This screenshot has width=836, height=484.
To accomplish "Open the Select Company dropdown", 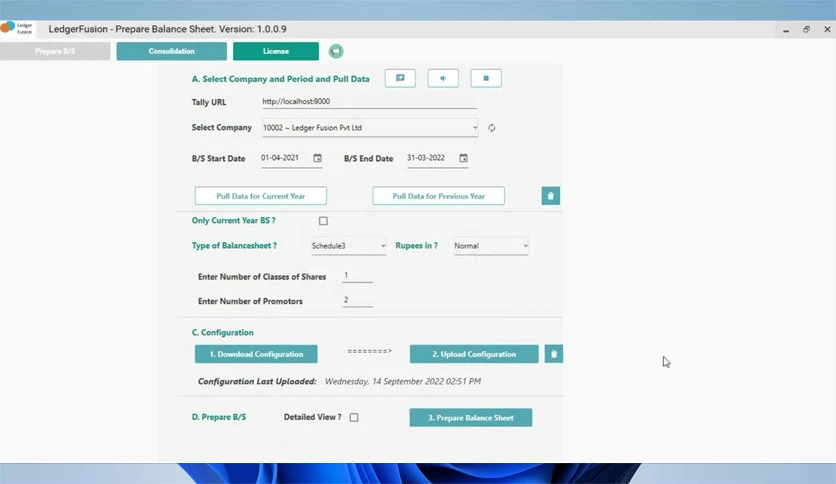I will click(369, 128).
